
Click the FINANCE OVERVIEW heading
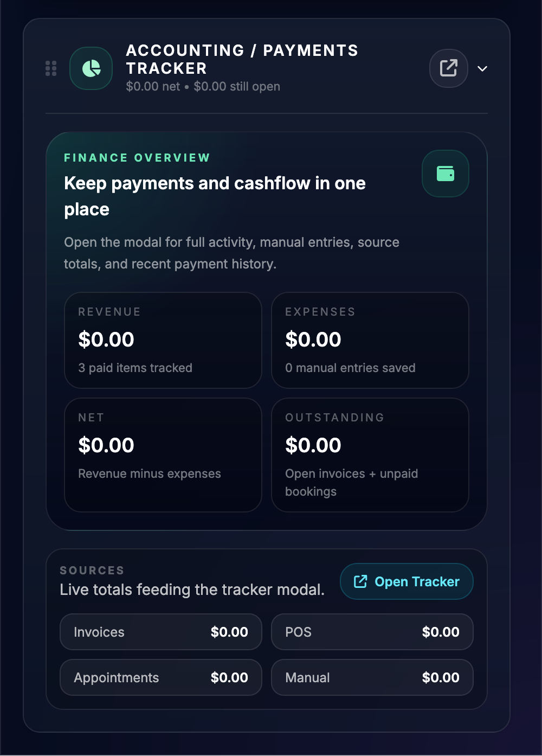coord(136,157)
